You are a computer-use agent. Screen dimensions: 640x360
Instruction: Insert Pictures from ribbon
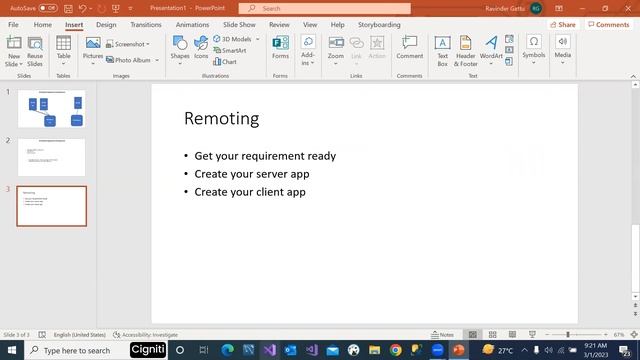click(93, 51)
